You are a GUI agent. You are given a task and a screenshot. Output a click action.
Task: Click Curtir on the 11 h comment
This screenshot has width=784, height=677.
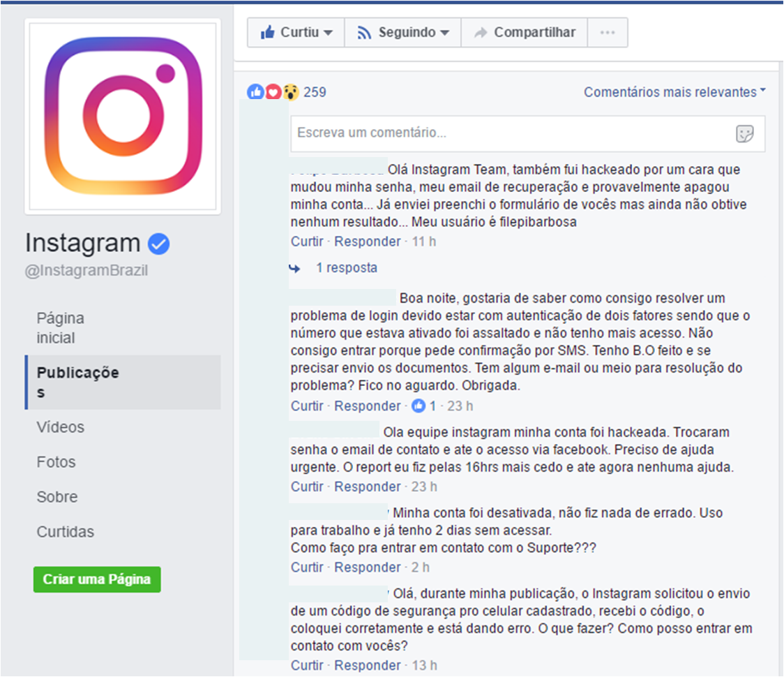point(307,241)
